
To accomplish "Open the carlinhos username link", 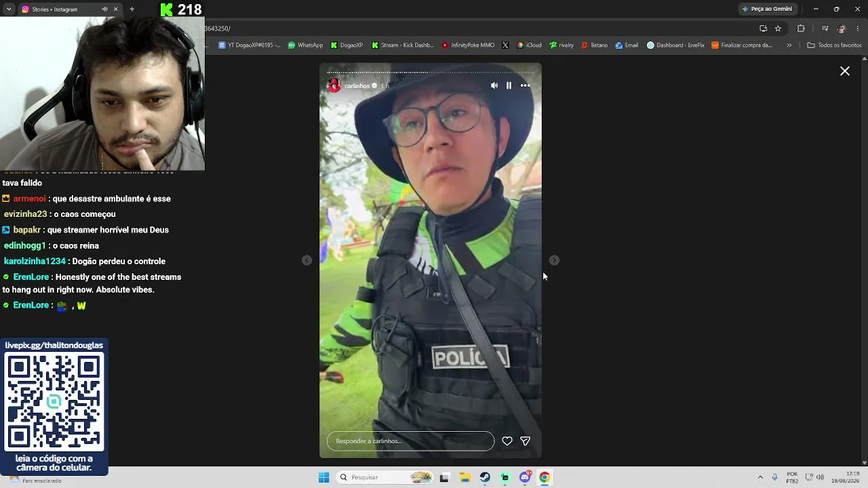I will (357, 86).
